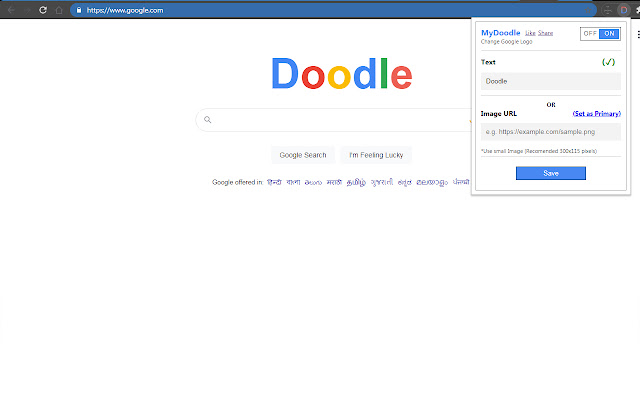Viewport: 640px width, 400px height.
Task: Click the Google Search button
Action: [x=303, y=155]
